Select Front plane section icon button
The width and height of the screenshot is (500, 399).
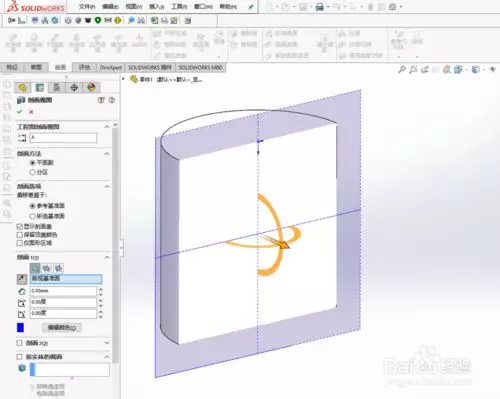pos(35,268)
